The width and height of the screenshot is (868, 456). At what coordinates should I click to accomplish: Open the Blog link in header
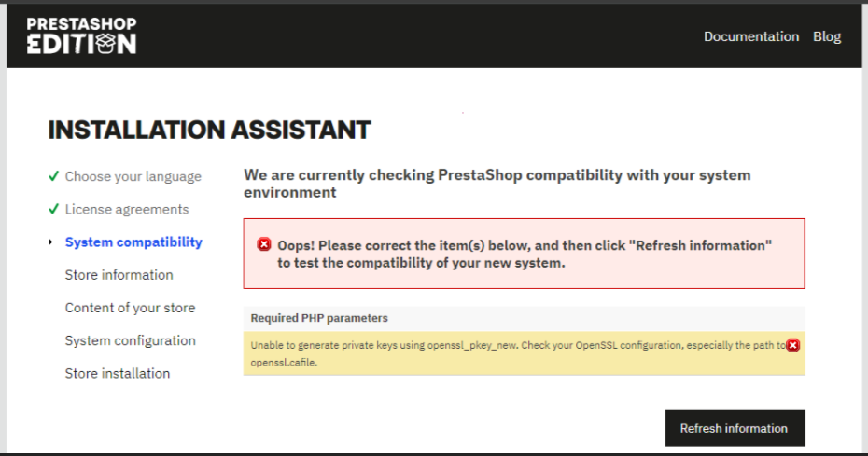(826, 36)
